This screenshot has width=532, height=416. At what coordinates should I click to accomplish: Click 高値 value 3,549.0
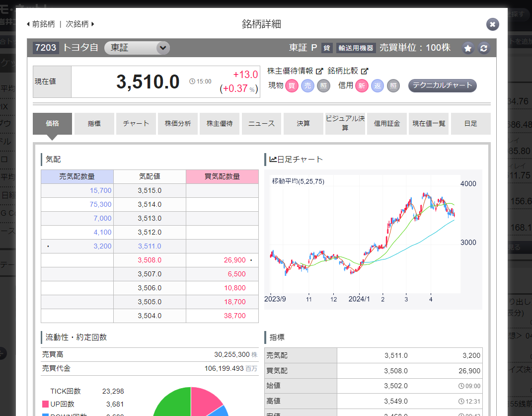[x=396, y=402]
